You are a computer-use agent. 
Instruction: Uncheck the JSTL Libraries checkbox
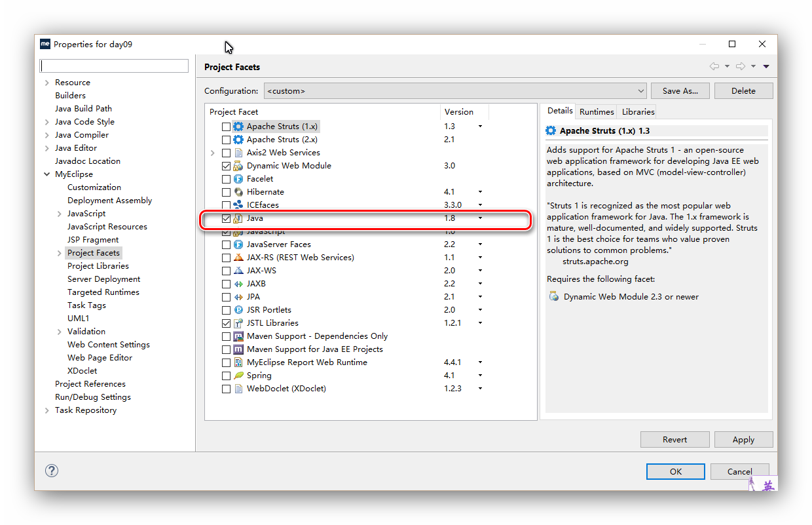coord(226,323)
